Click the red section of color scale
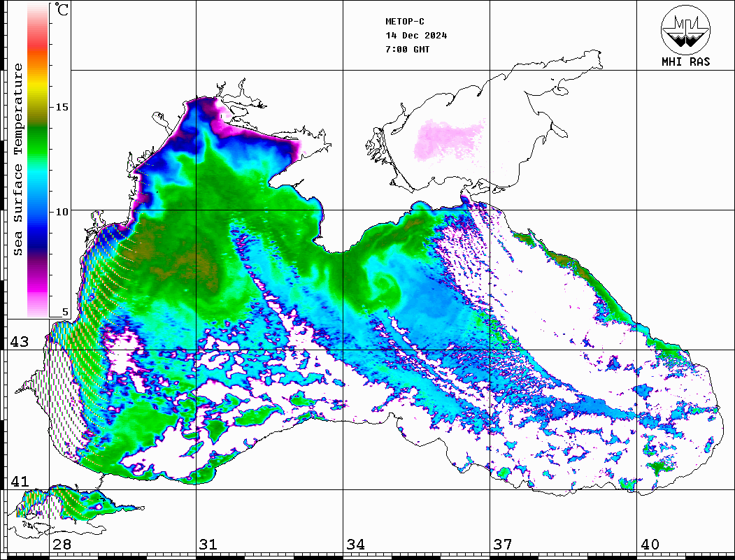 [x=38, y=43]
